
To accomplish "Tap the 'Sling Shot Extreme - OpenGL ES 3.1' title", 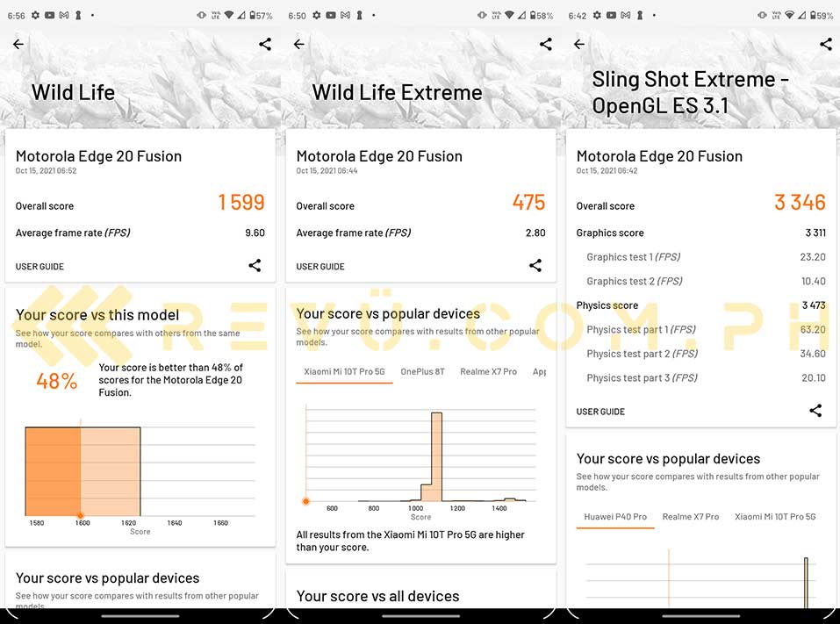I will click(x=690, y=92).
